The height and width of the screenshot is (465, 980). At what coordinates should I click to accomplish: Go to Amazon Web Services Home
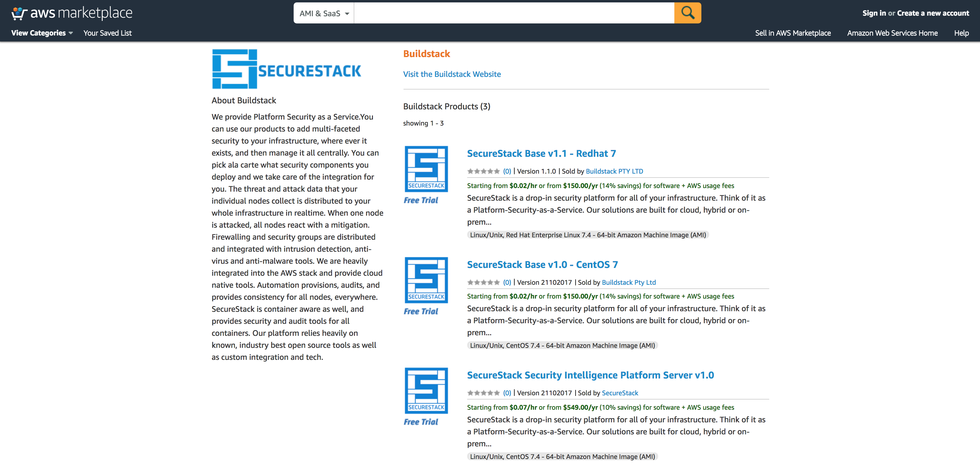892,33
